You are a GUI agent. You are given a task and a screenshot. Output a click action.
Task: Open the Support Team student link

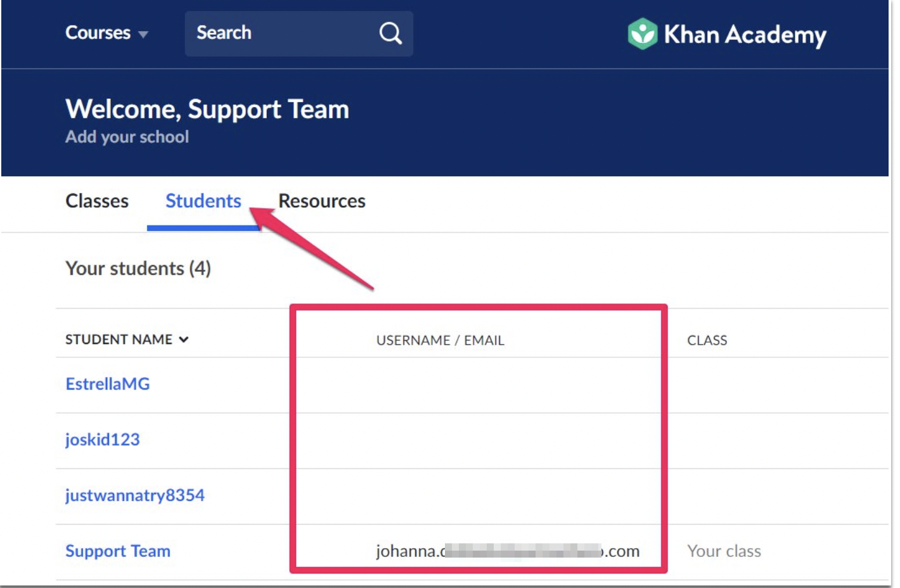(x=118, y=551)
